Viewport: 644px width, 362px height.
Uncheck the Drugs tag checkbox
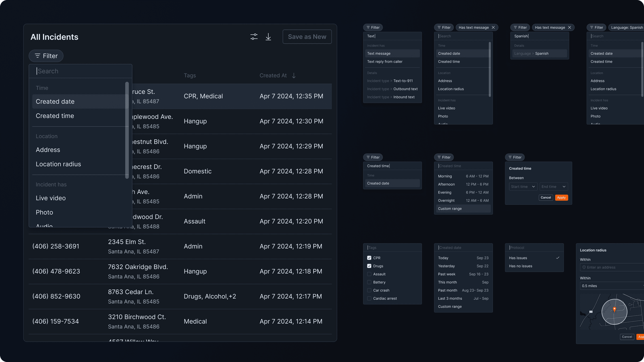[x=369, y=266]
